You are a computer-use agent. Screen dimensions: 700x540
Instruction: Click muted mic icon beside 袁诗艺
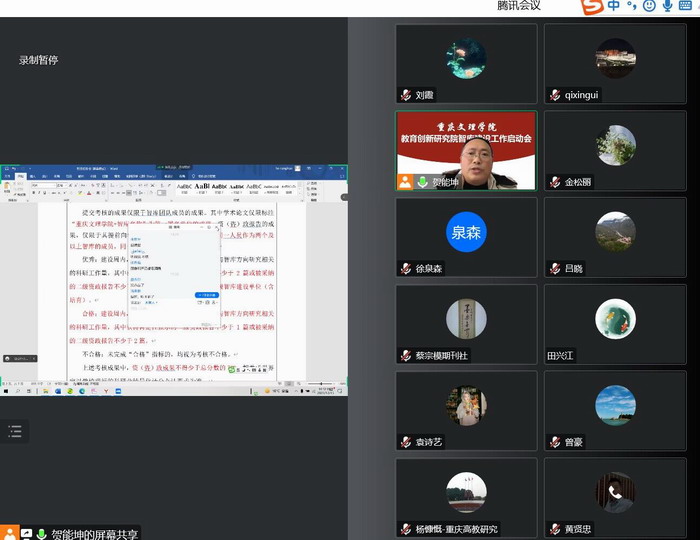(406, 442)
